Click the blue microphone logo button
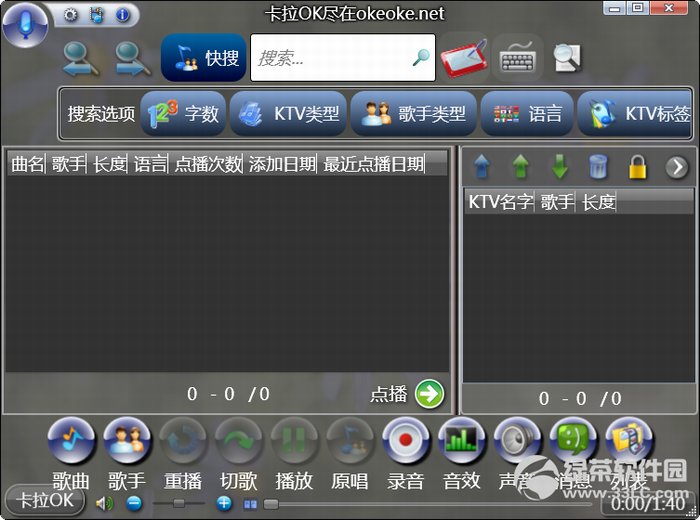Image resolution: width=700 pixels, height=520 pixels. 25,25
